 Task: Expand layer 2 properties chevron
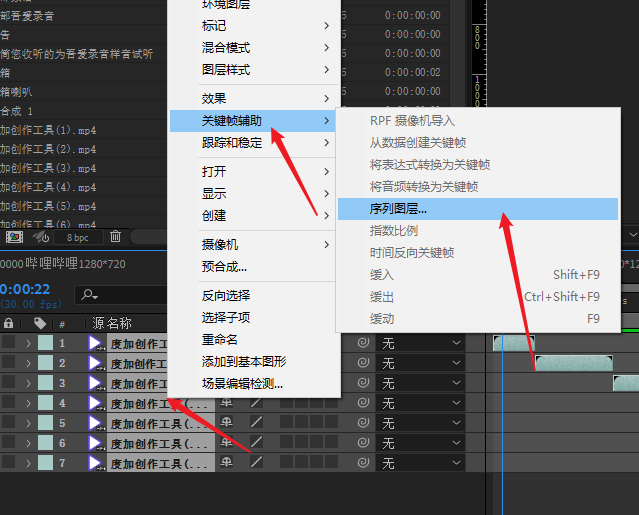pyautogui.click(x=28, y=363)
